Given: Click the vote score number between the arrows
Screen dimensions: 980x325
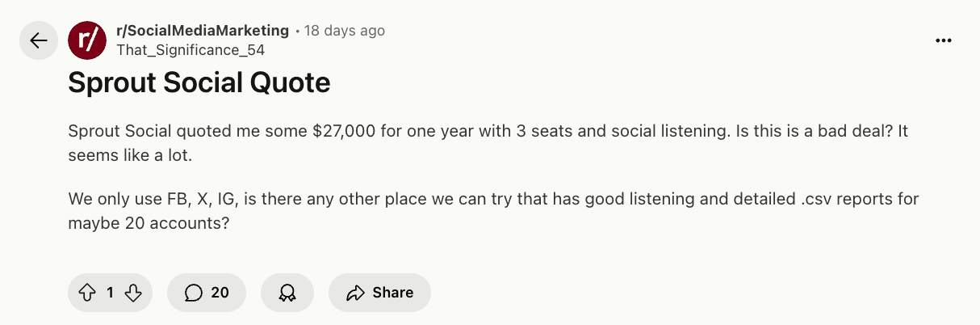Looking at the screenshot, I should 111,293.
